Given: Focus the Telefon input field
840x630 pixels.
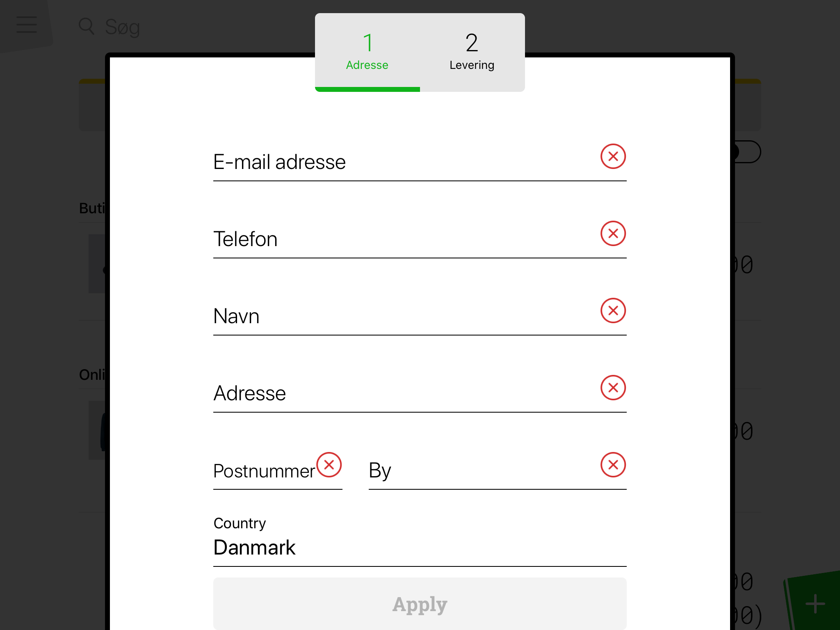Looking at the screenshot, I should [x=402, y=239].
